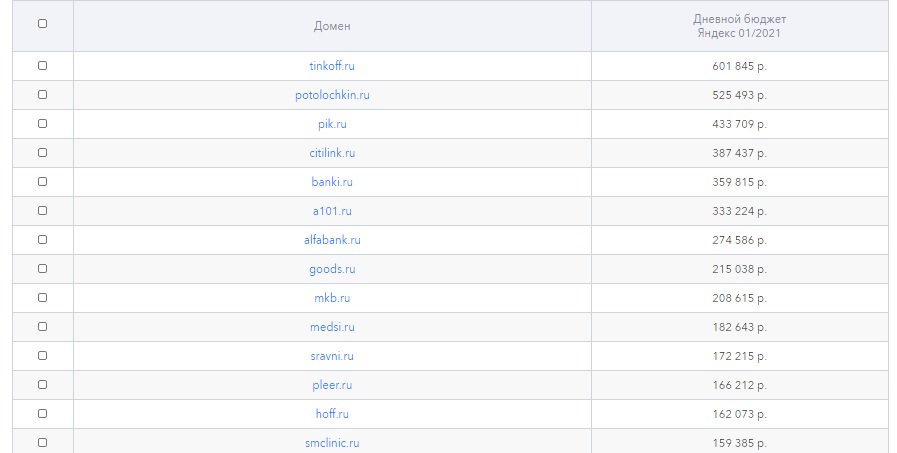Tick the hoff.ru row checkbox
Viewport: 897px width, 453px height.
coord(42,413)
